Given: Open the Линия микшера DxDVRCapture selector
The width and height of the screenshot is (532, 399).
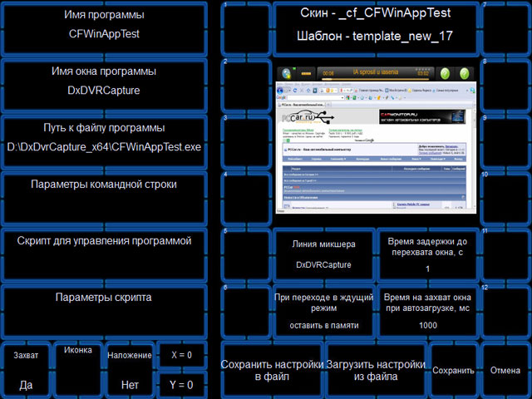Looking at the screenshot, I should [x=323, y=254].
